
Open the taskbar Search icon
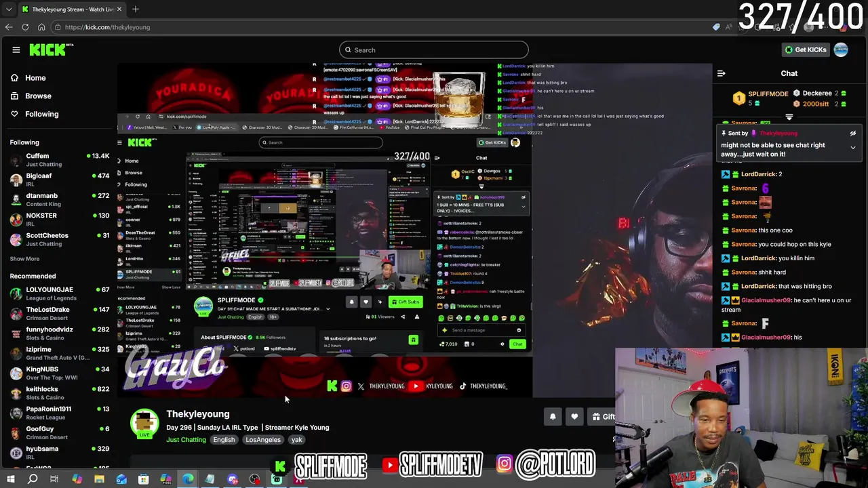[33, 479]
